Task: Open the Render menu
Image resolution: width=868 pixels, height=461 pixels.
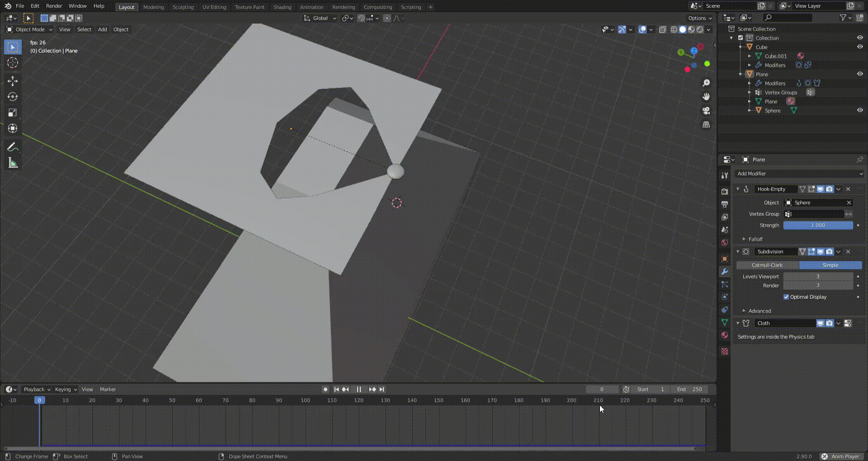Action: click(54, 6)
